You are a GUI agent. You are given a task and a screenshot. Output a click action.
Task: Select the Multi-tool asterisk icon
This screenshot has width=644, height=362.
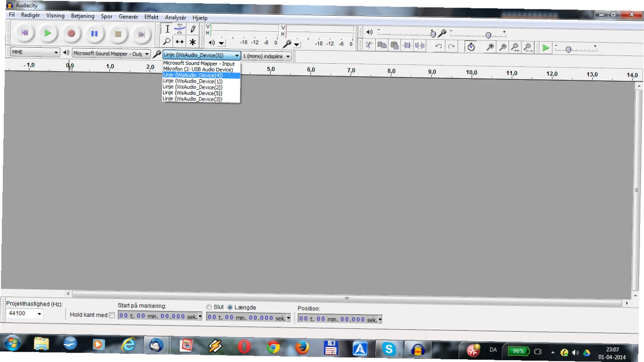[x=192, y=42]
